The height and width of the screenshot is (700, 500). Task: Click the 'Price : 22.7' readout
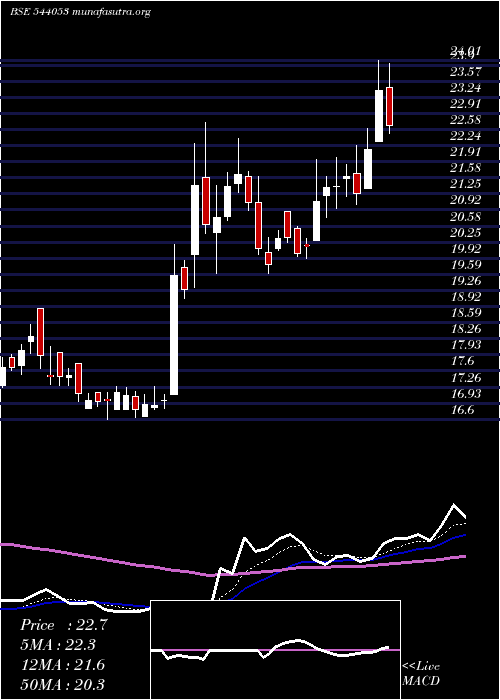(64, 625)
